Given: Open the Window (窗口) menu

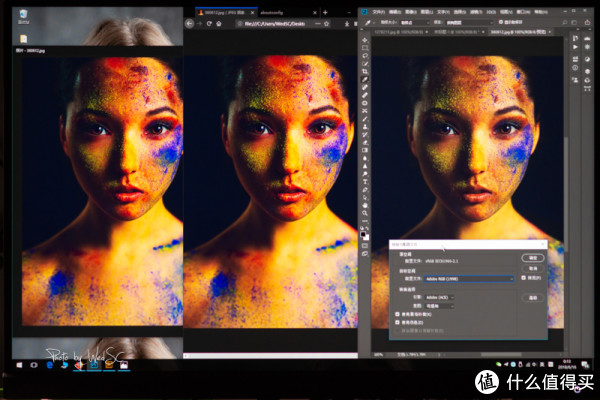Looking at the screenshot, I should (x=523, y=12).
